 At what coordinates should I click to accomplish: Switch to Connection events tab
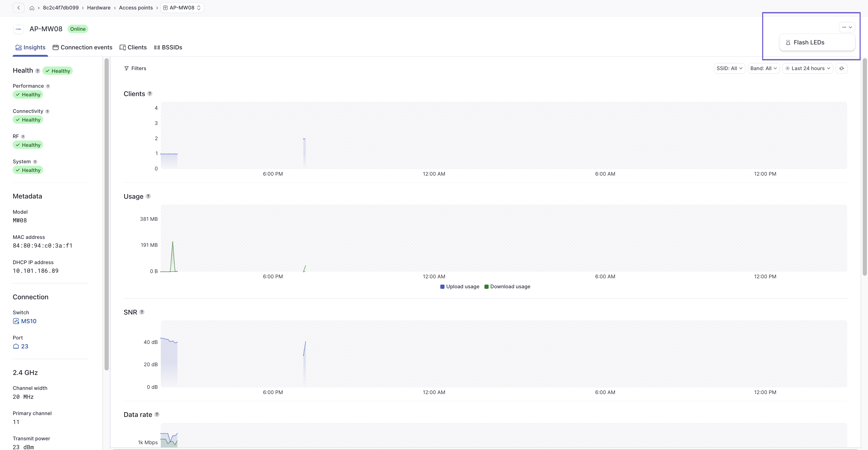(x=82, y=48)
